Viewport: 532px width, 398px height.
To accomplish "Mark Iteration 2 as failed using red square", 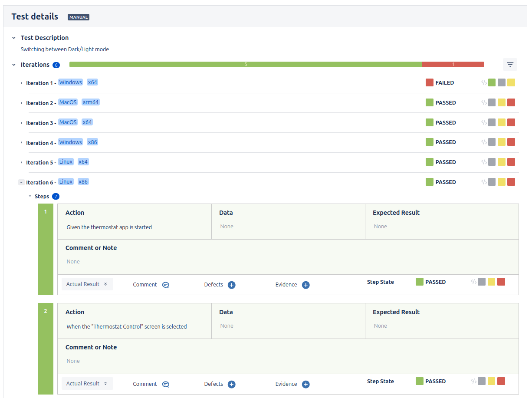I will [511, 103].
